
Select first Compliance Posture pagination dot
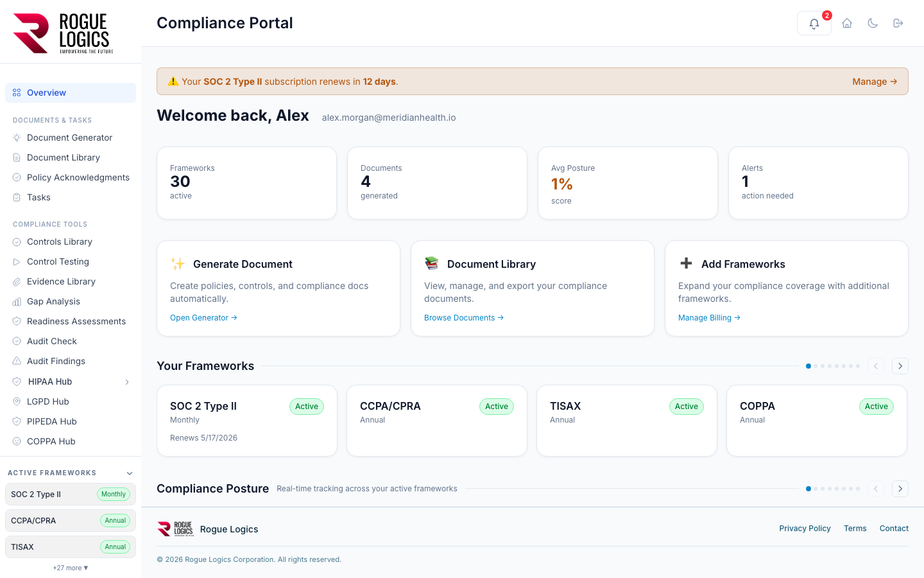(x=808, y=489)
